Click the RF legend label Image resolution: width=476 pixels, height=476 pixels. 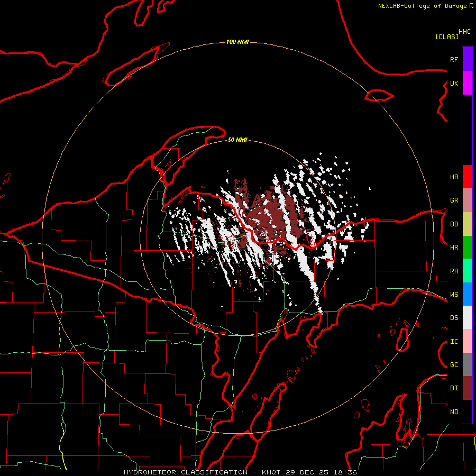tap(454, 59)
